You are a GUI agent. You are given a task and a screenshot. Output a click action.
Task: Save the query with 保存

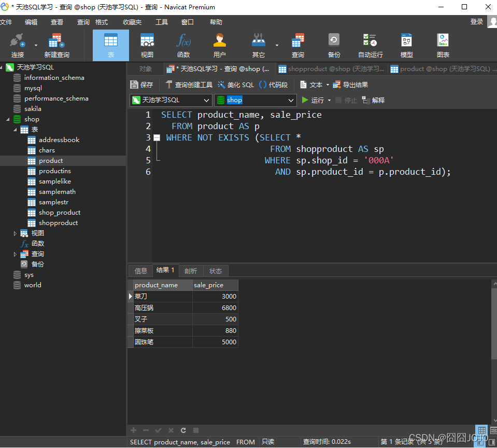141,85
